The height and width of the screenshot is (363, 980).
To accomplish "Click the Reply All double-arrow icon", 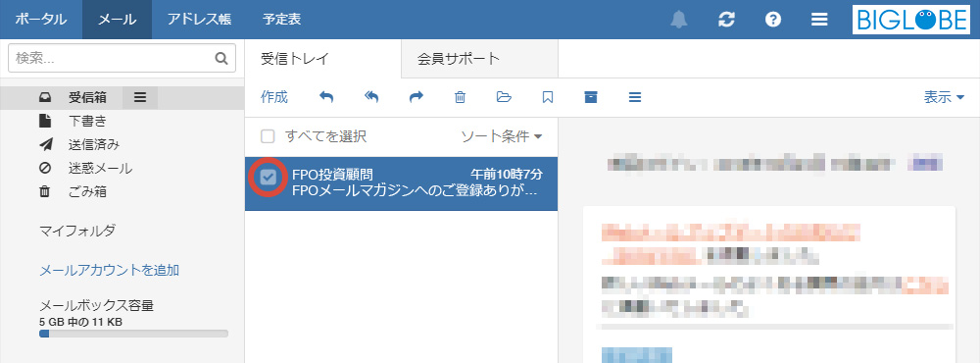I will pyautogui.click(x=371, y=97).
